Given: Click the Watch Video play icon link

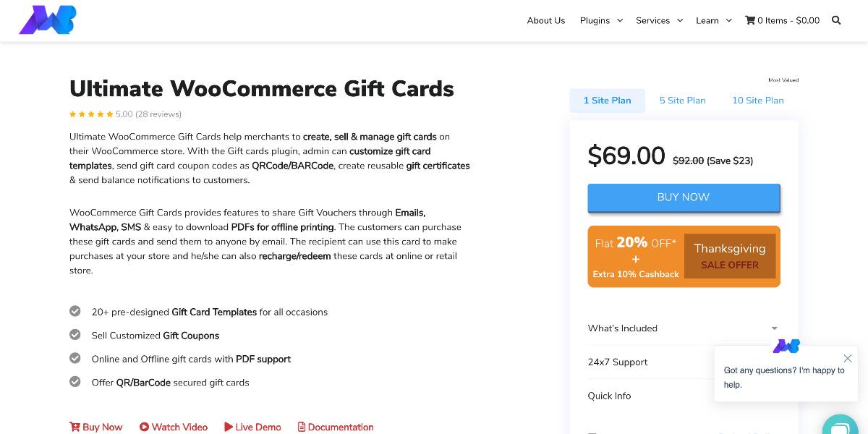Looking at the screenshot, I should [174, 427].
